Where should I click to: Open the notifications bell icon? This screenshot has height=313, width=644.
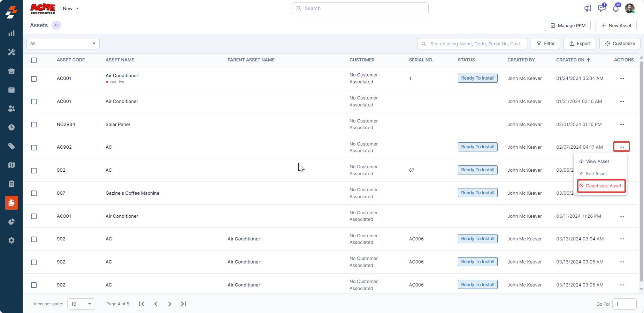(616, 8)
